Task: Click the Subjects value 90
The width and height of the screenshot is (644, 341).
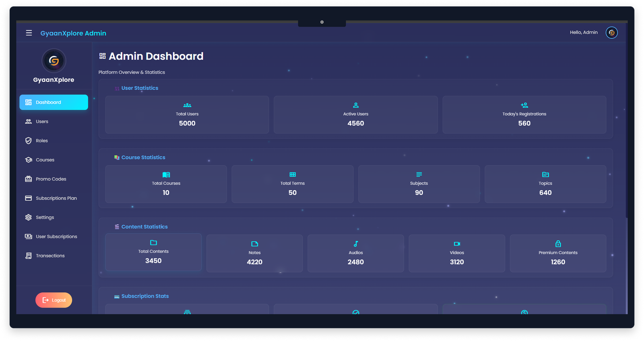Action: [419, 193]
